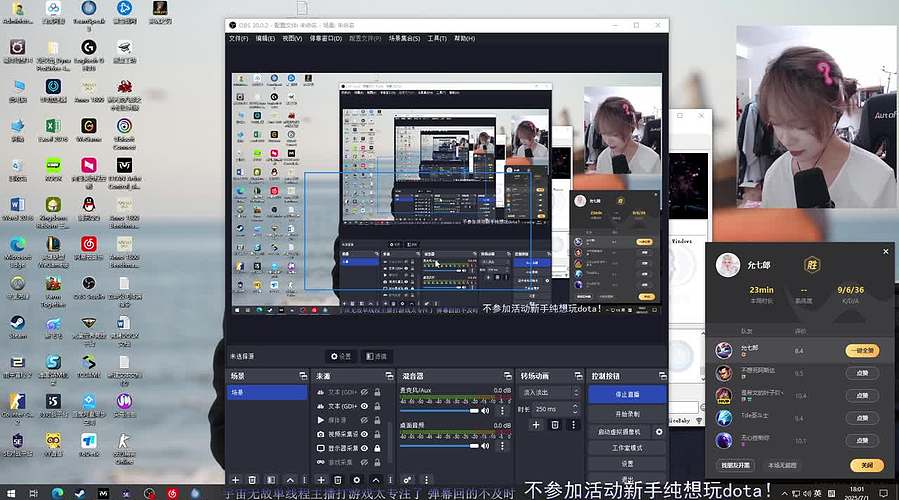899x500 pixels.
Task: Unlock the 显示器采集 source
Action: (377, 448)
